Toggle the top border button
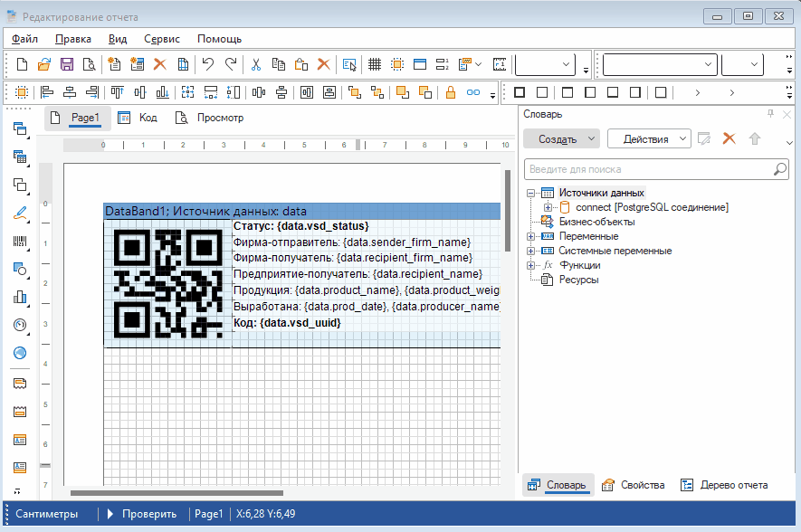Viewport: 801px width, 532px height. tap(567, 92)
